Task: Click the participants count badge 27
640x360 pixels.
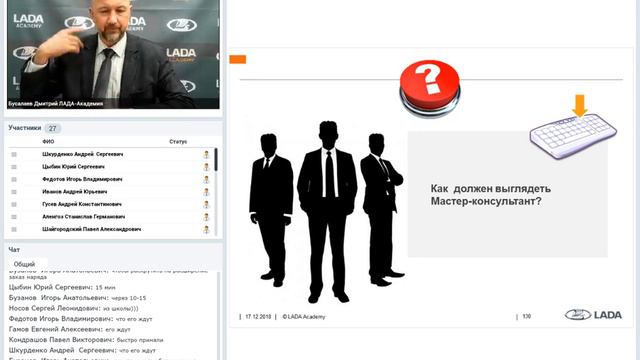Action: click(53, 129)
